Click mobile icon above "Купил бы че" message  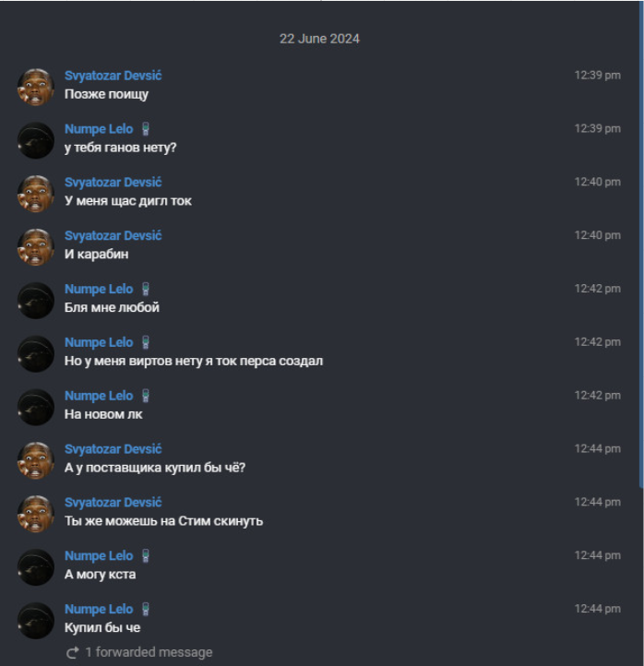(x=146, y=610)
